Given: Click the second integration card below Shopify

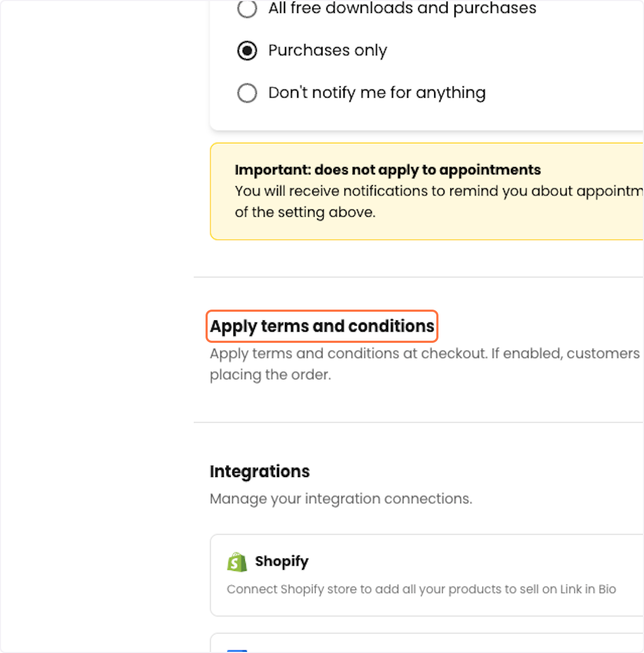Looking at the screenshot, I should pos(427,643).
